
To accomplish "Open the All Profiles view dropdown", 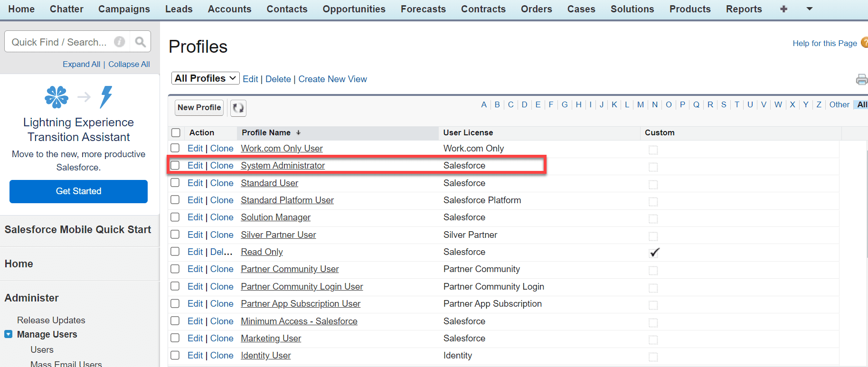I will click(x=205, y=78).
